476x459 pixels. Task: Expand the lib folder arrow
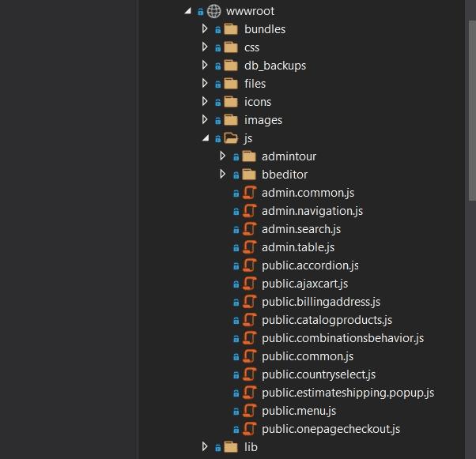(205, 446)
